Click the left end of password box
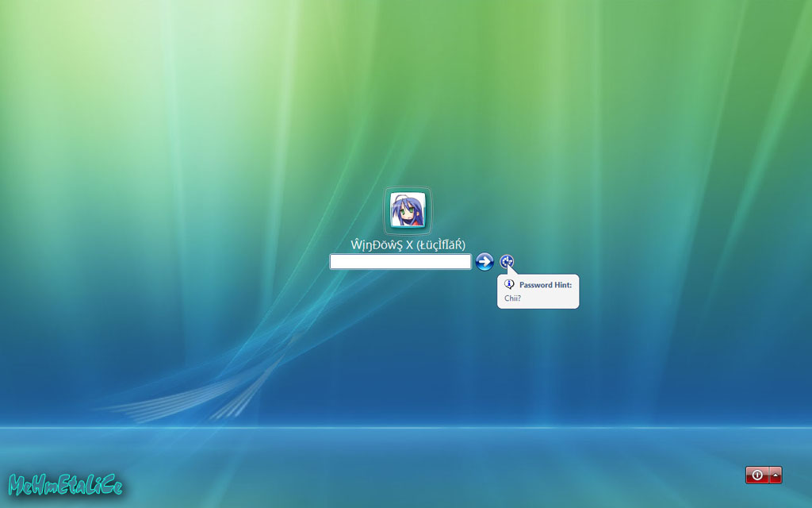812x508 pixels. coord(335,262)
